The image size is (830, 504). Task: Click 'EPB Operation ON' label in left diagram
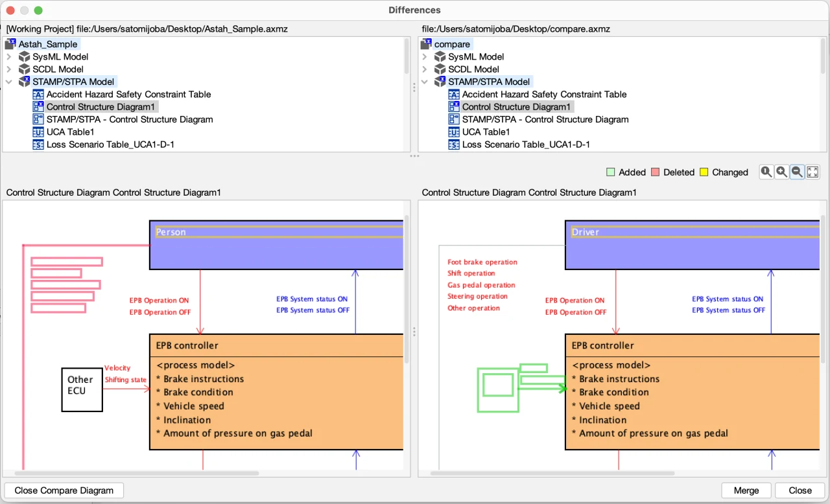[160, 301]
